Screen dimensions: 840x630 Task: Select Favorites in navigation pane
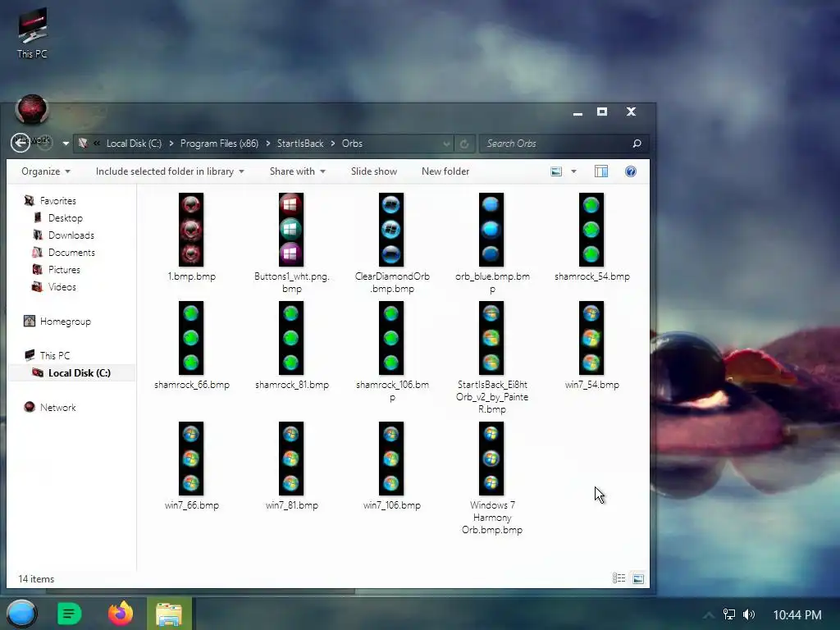pyautogui.click(x=58, y=201)
